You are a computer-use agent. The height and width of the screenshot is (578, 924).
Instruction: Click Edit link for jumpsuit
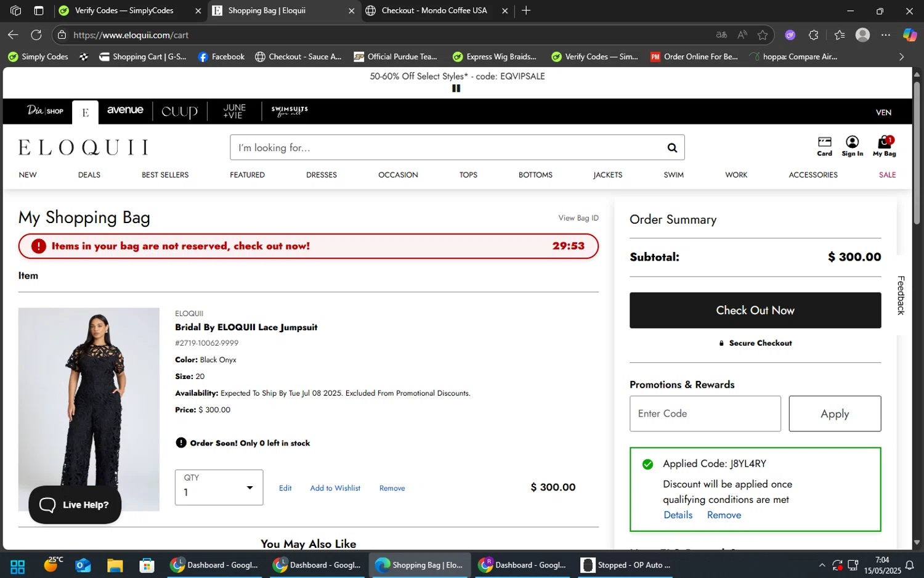(285, 488)
